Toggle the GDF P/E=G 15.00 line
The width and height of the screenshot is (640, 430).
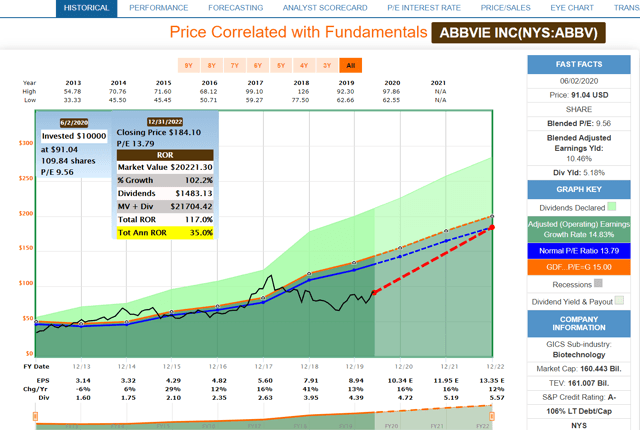[579, 267]
